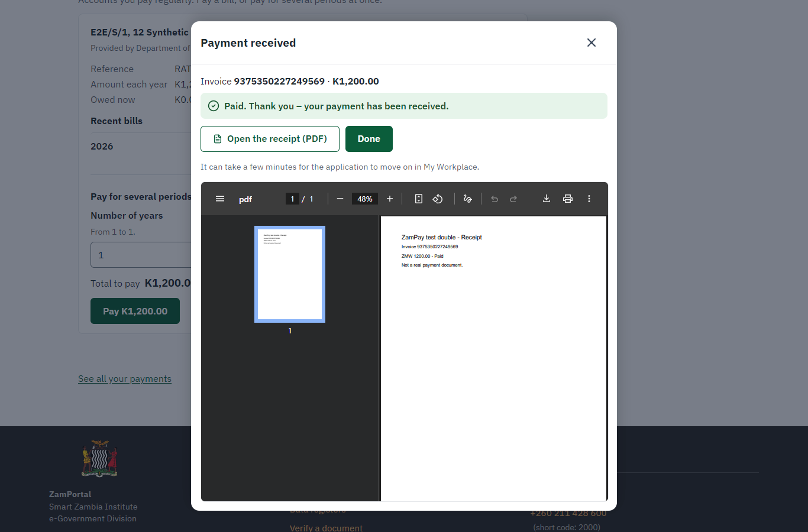808x532 pixels.
Task: Click the 2026 recent bills row
Action: click(x=141, y=147)
